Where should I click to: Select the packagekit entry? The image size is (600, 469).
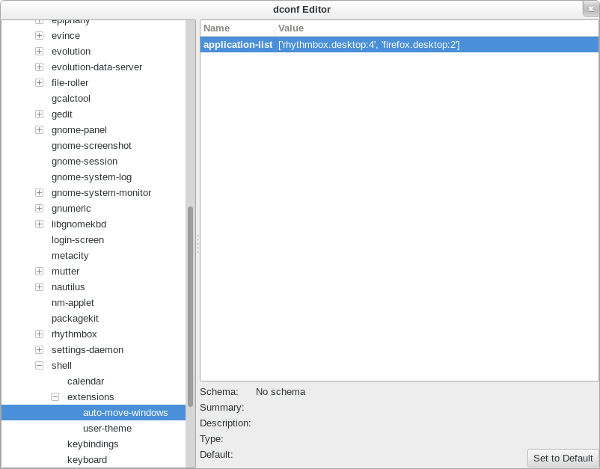click(75, 318)
